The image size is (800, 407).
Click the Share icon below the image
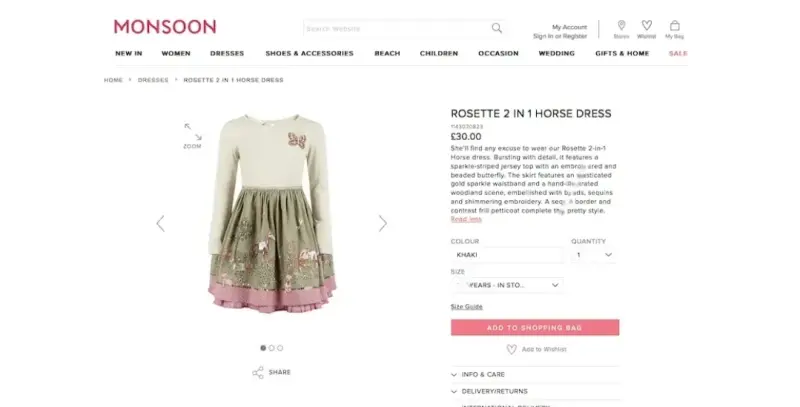(258, 372)
